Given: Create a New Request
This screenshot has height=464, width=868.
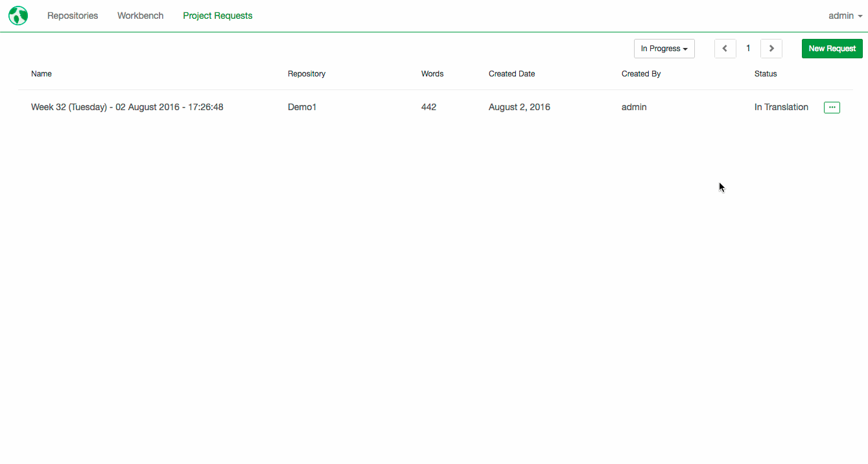Looking at the screenshot, I should click(x=832, y=49).
